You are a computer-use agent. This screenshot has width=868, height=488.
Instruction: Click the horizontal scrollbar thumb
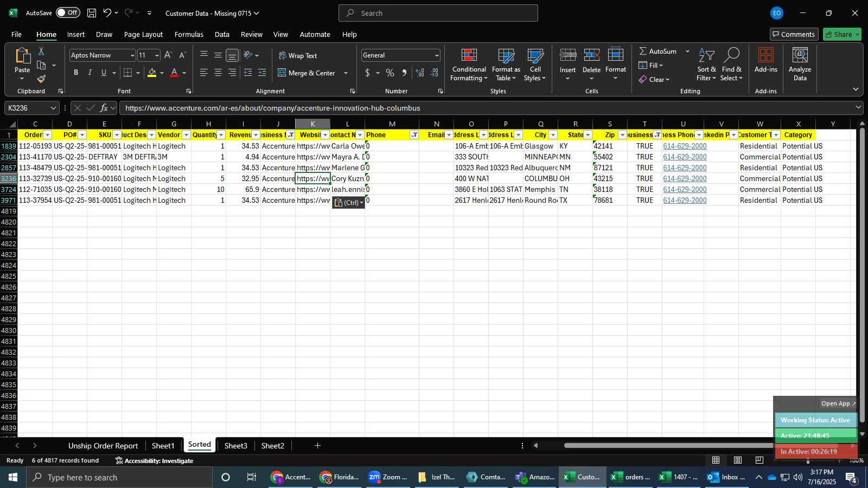tap(700, 446)
